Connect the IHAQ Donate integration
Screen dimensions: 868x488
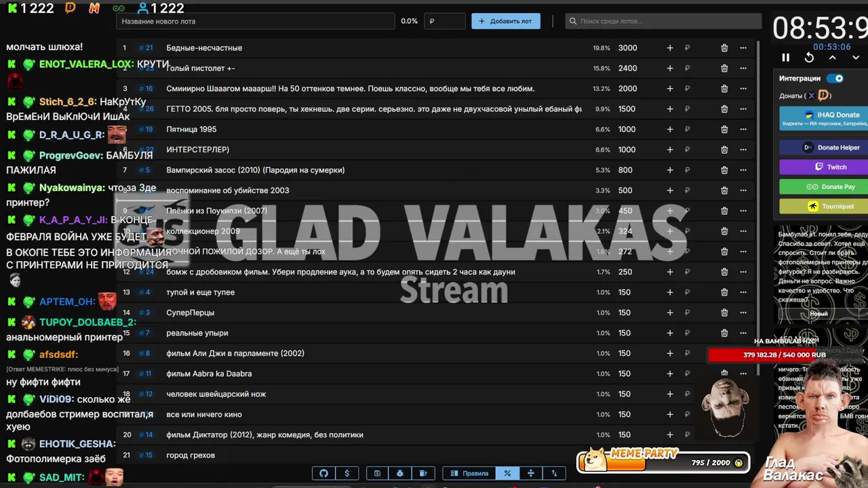(824, 119)
